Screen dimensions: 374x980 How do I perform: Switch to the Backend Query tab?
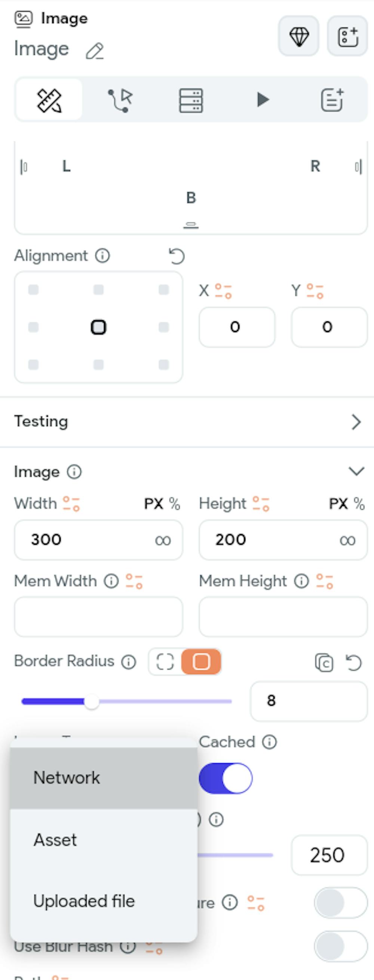coord(191,101)
